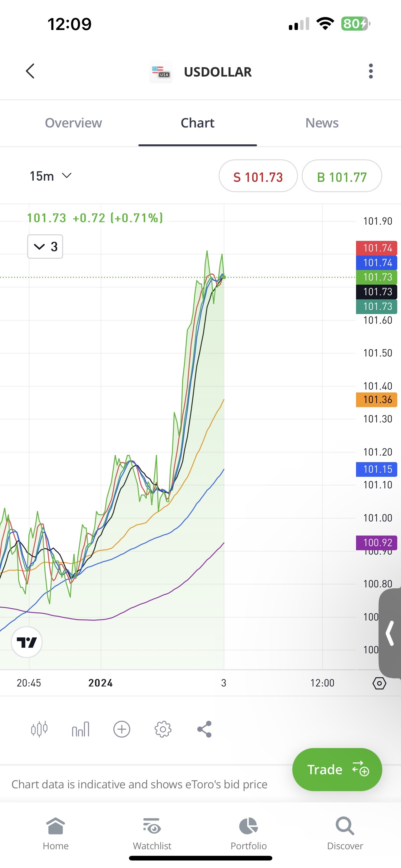Go back using the back arrow
The height and width of the screenshot is (868, 401).
(30, 71)
